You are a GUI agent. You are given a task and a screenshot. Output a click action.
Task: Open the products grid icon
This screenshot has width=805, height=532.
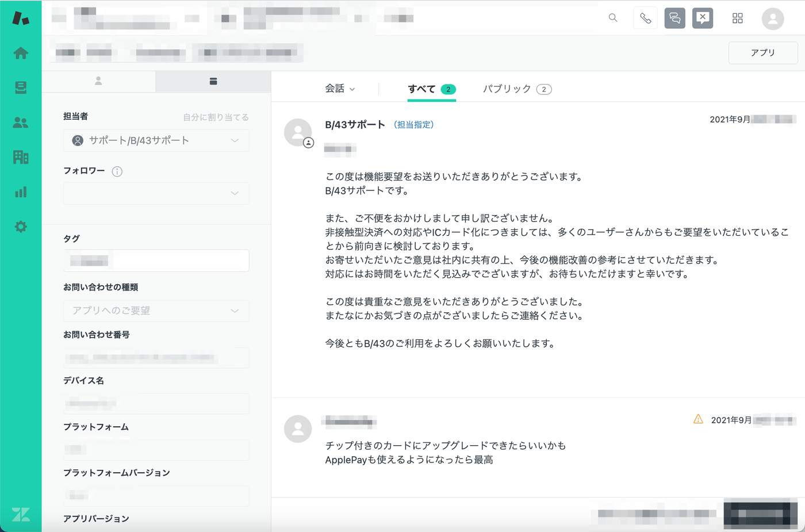click(x=737, y=18)
